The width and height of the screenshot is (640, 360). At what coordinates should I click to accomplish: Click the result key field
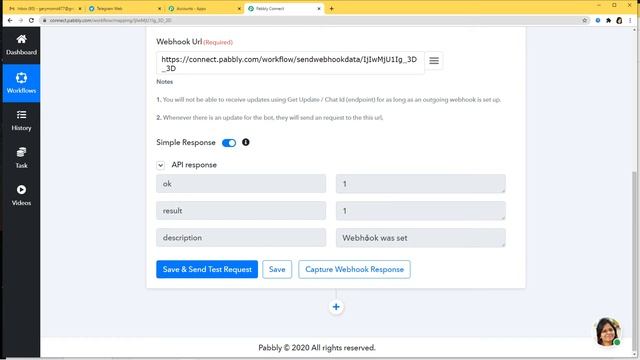241,211
